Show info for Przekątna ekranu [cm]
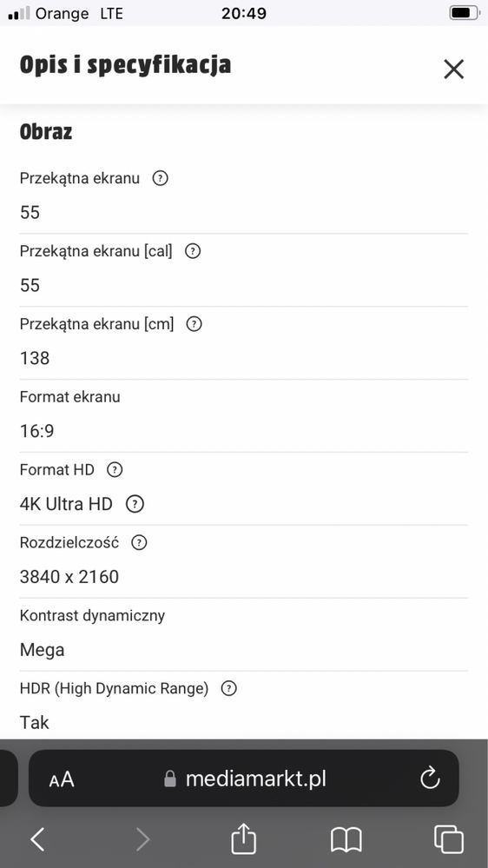This screenshot has width=488, height=868. (x=194, y=324)
